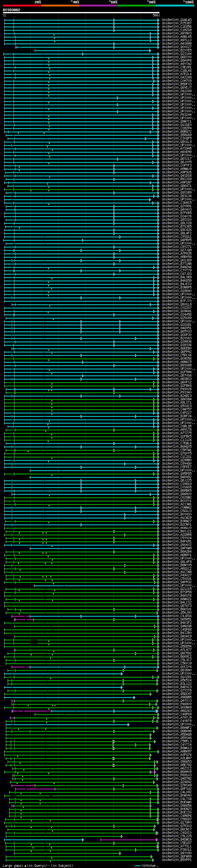Select hit label UniRef100_A8N6I5
The image size is (197, 868).
(x=177, y=361)
